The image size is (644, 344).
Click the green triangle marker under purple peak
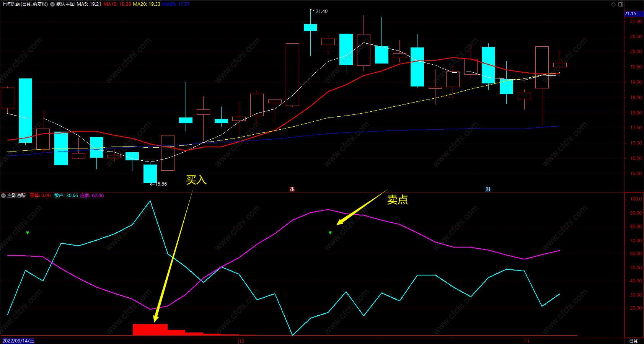click(330, 233)
